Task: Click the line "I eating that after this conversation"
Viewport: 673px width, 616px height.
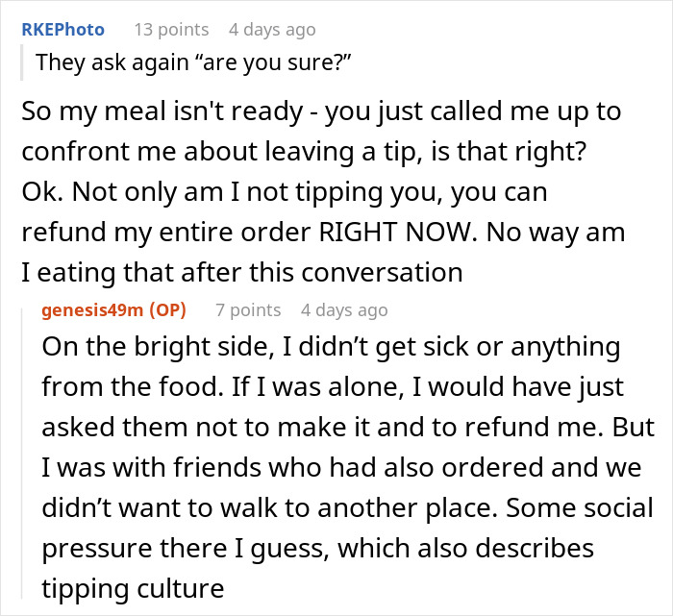Action: point(242,272)
